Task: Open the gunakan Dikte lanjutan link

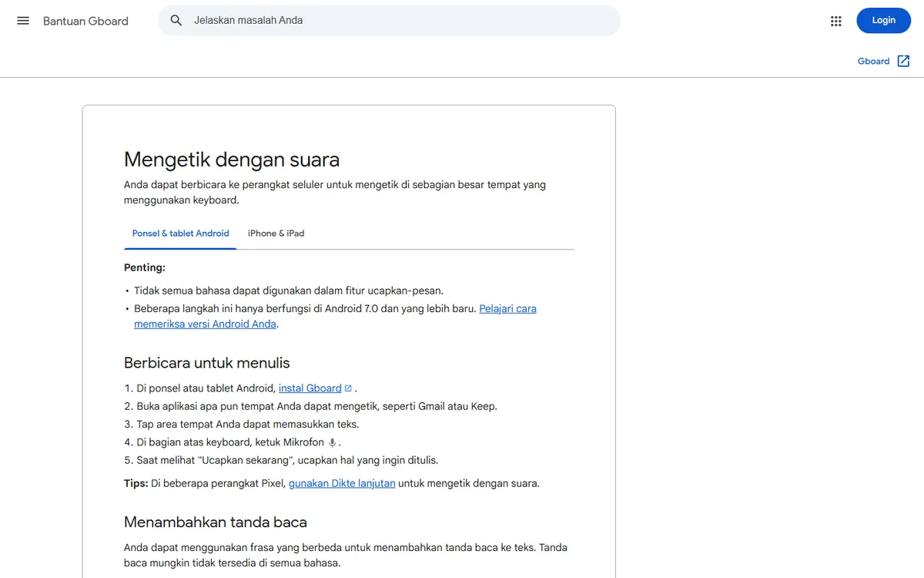Action: (342, 484)
